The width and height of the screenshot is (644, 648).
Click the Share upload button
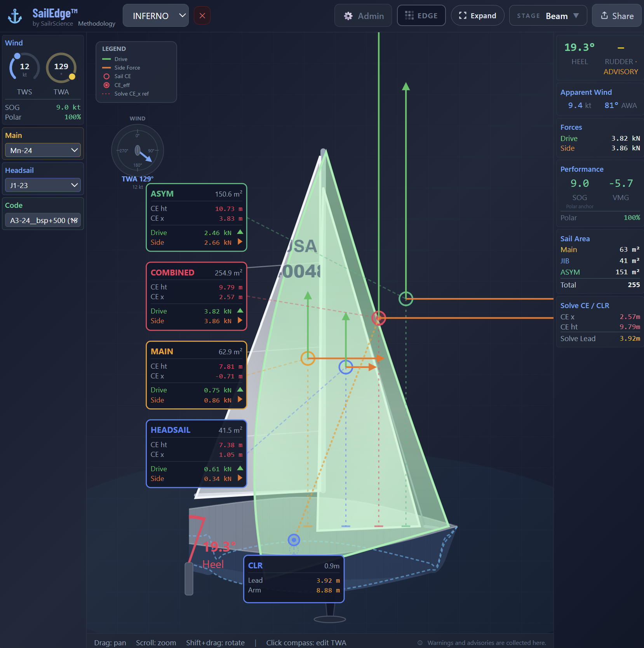(616, 16)
